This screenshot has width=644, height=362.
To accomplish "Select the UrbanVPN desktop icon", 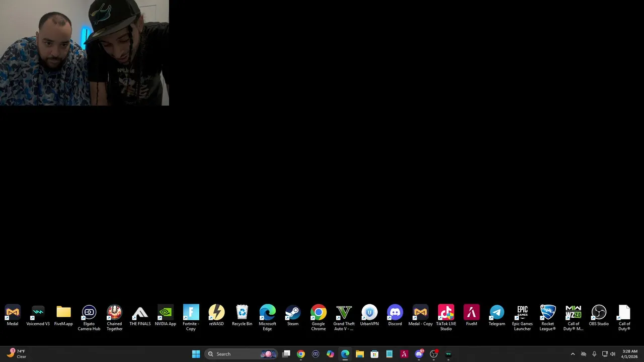I will (369, 316).
